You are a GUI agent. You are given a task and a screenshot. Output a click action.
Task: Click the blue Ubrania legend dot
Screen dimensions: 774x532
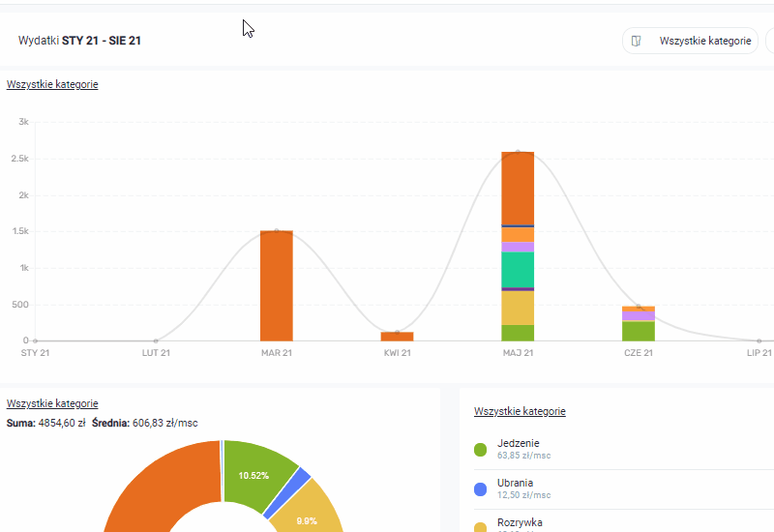pos(480,489)
